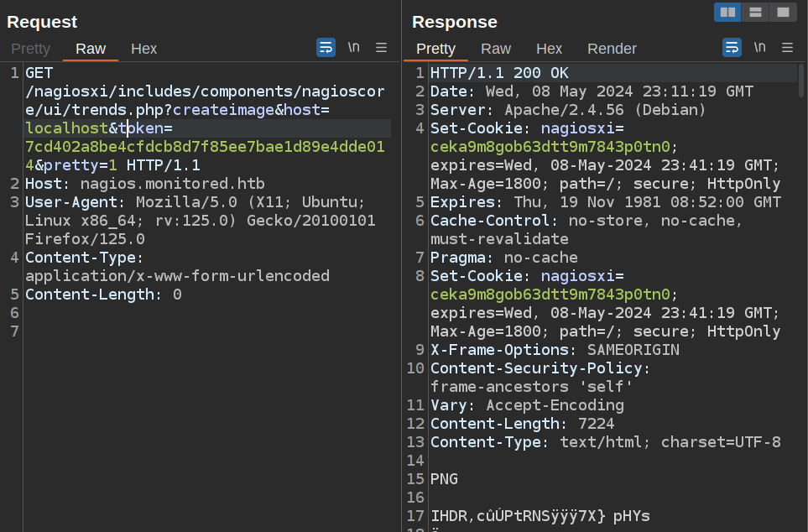Select the Raw tab in the Request panel
This screenshot has width=808, height=532.
pos(91,49)
